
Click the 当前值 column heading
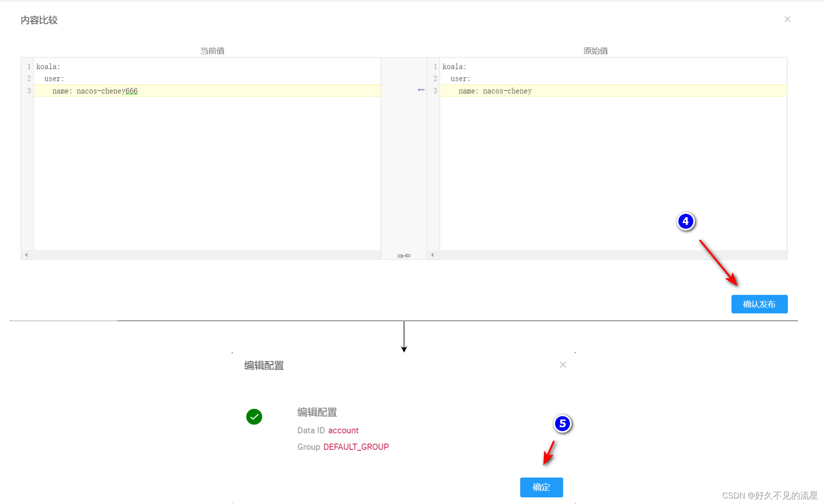click(x=212, y=51)
